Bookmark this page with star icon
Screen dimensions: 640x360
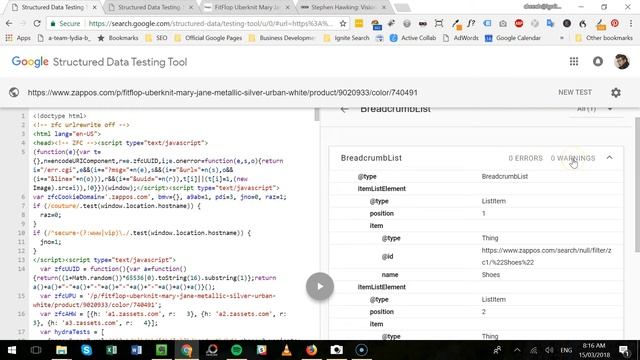[x=343, y=24]
